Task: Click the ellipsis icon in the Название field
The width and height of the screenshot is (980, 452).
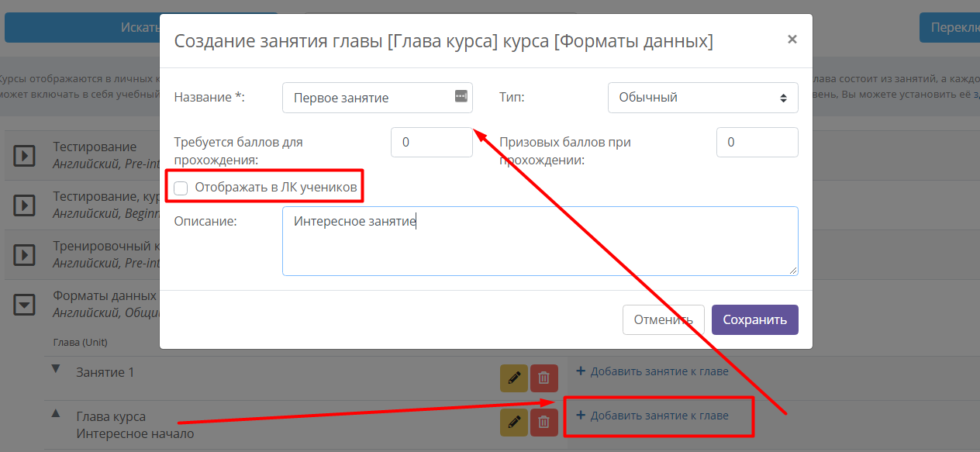Action: click(x=461, y=96)
